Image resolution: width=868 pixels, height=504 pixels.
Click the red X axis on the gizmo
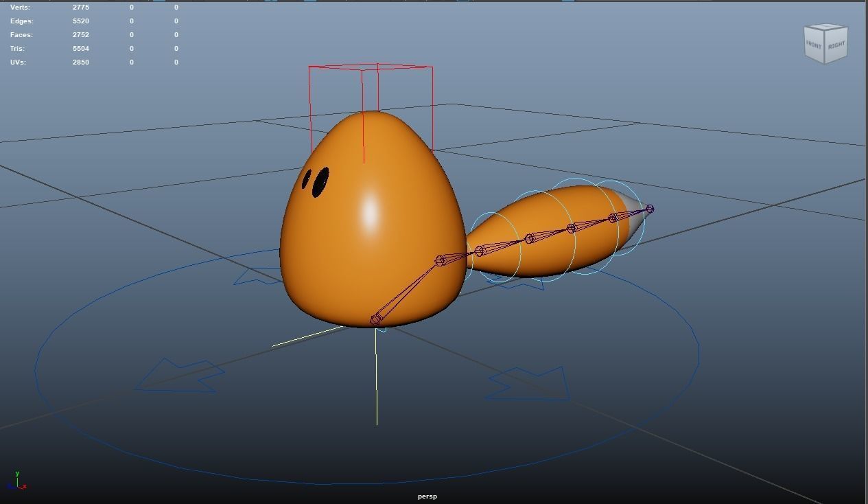tap(25, 486)
